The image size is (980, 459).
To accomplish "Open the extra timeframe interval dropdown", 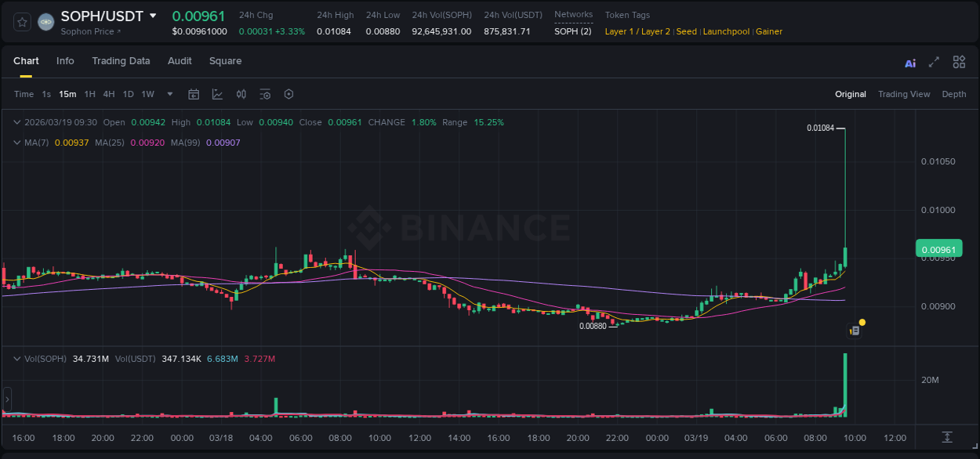I will pyautogui.click(x=169, y=94).
